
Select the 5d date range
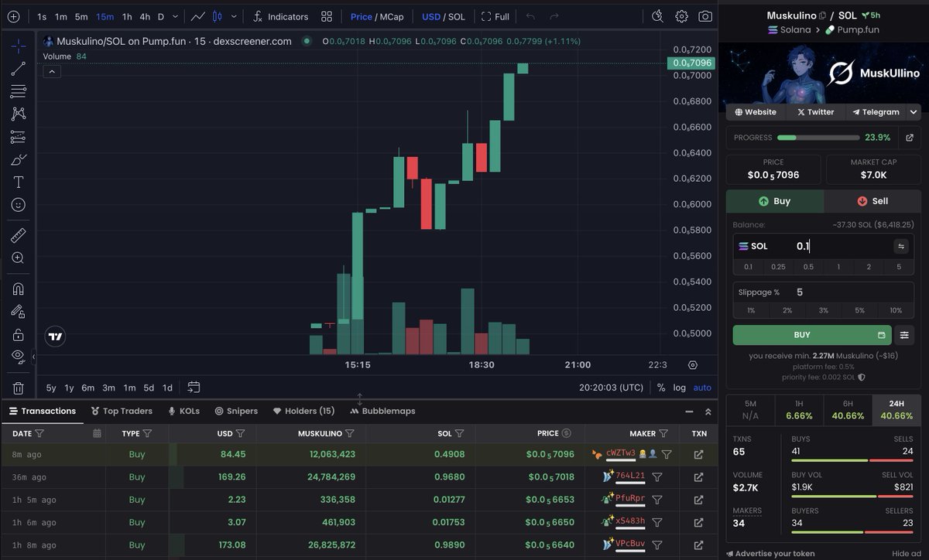(149, 388)
